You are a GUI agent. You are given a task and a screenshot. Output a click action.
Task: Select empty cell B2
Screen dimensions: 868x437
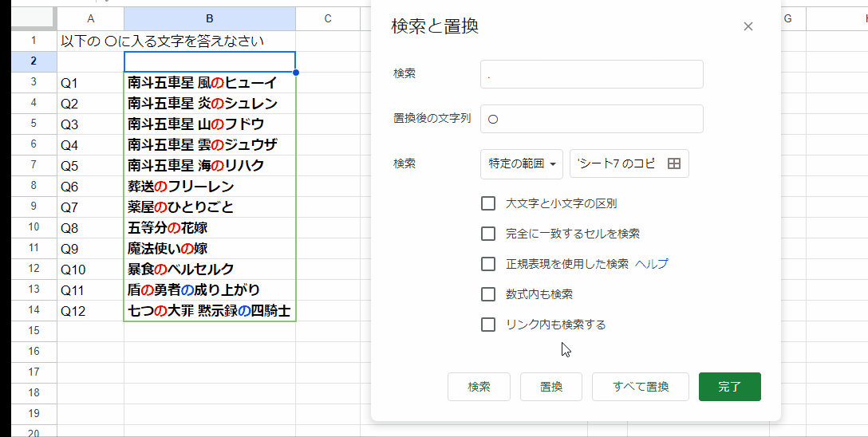tap(210, 61)
